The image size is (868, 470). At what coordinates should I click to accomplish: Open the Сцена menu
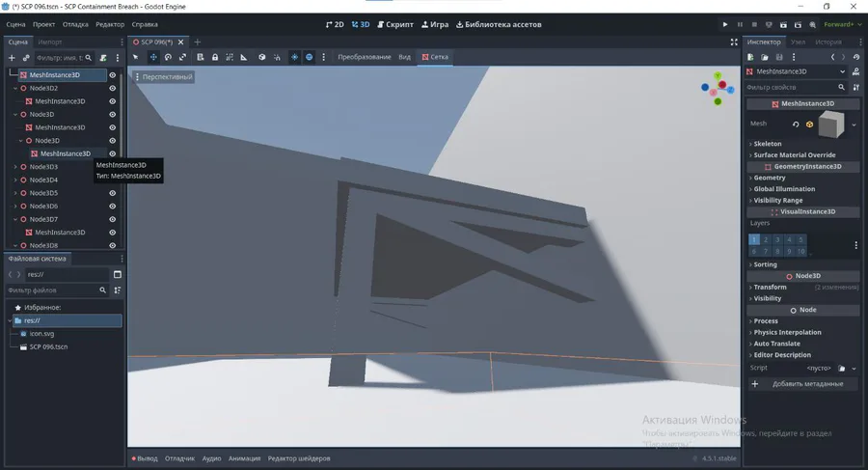[x=15, y=24]
